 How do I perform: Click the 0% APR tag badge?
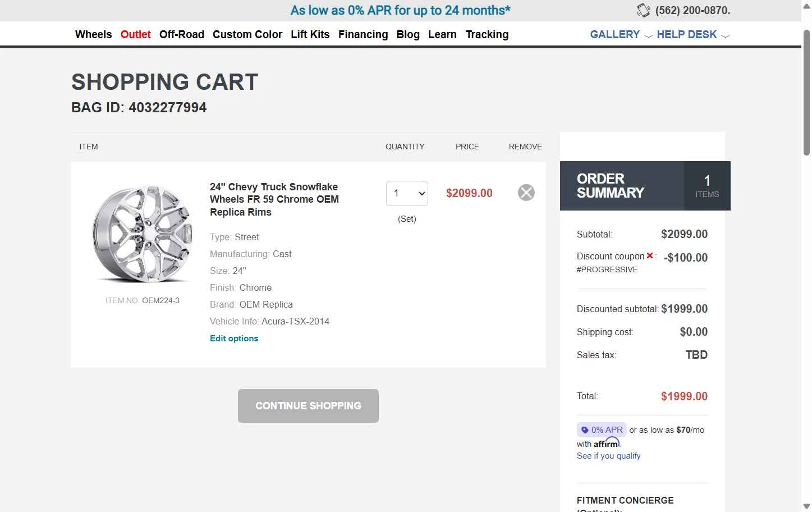tap(601, 430)
